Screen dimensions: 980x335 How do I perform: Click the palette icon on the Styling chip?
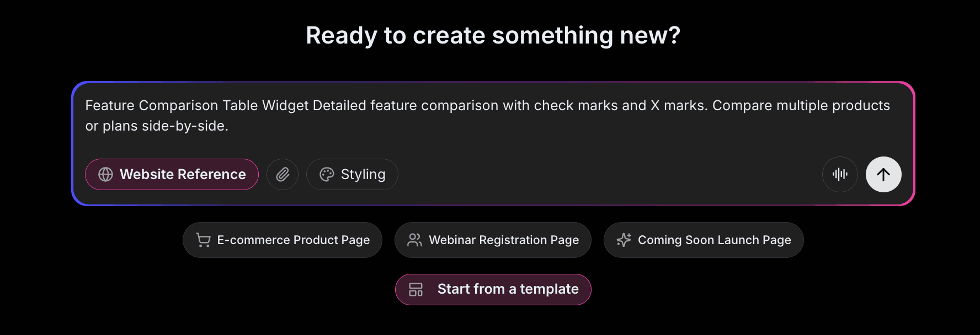coord(327,174)
